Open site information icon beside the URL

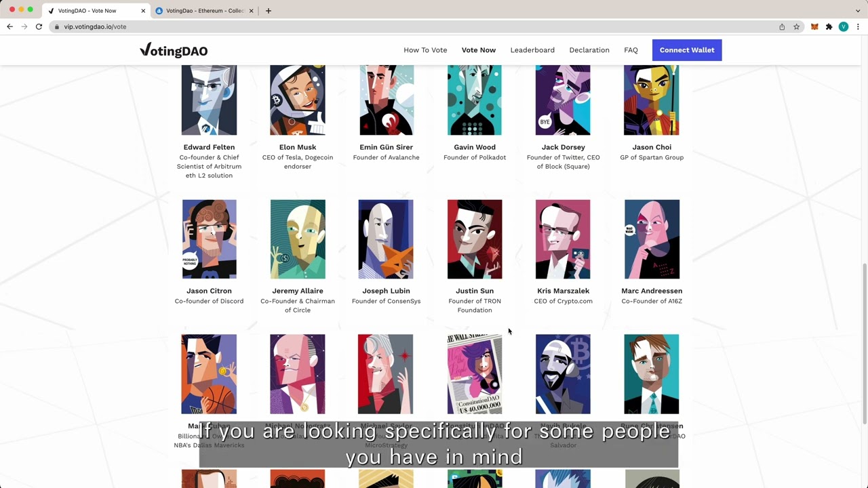pyautogui.click(x=57, y=26)
